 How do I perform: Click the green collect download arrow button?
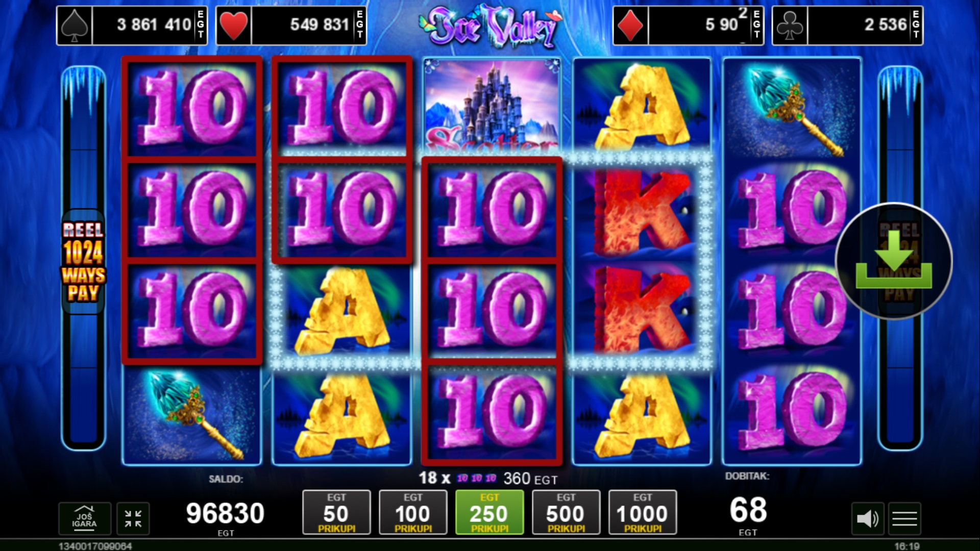pos(893,261)
